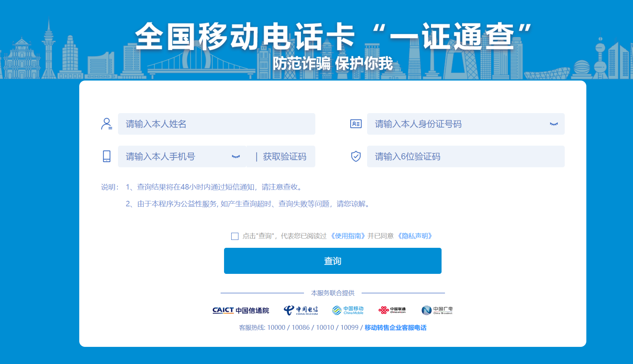Image resolution: width=633 pixels, height=364 pixels.
Task: Click 获取验证码 to request a verification code
Action: 285,156
